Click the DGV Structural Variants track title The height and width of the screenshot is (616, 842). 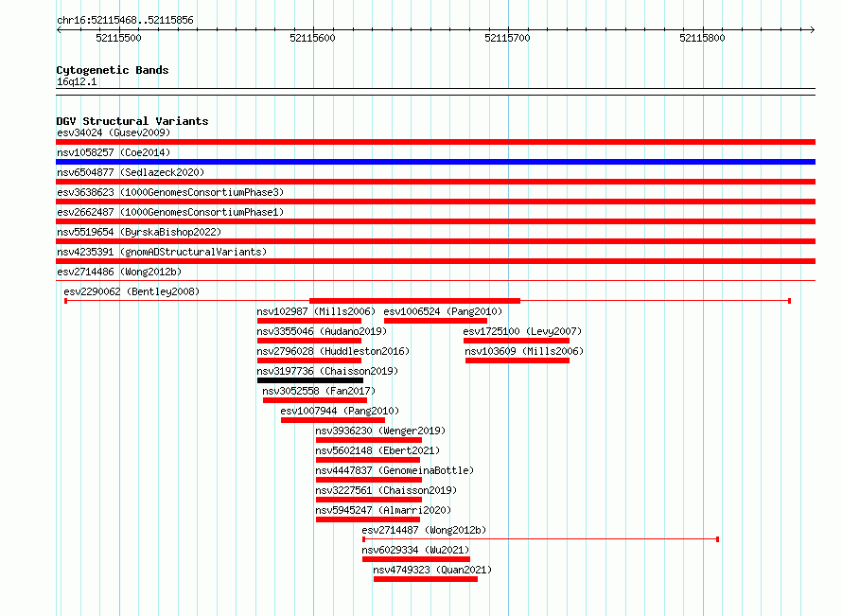(132, 121)
